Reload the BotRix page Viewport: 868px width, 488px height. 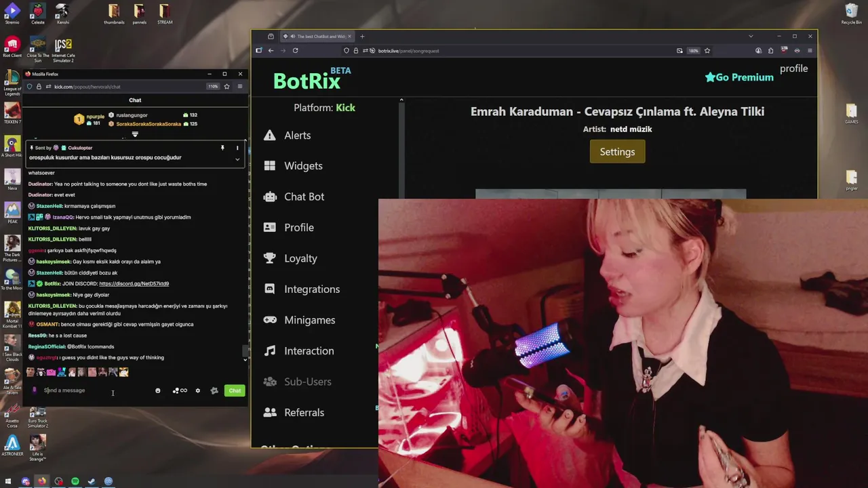[295, 50]
